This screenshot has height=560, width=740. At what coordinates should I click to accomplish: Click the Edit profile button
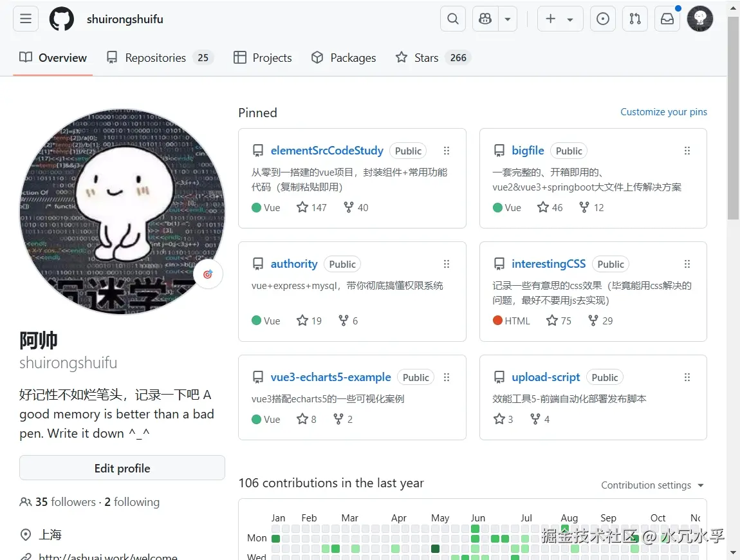(x=122, y=468)
